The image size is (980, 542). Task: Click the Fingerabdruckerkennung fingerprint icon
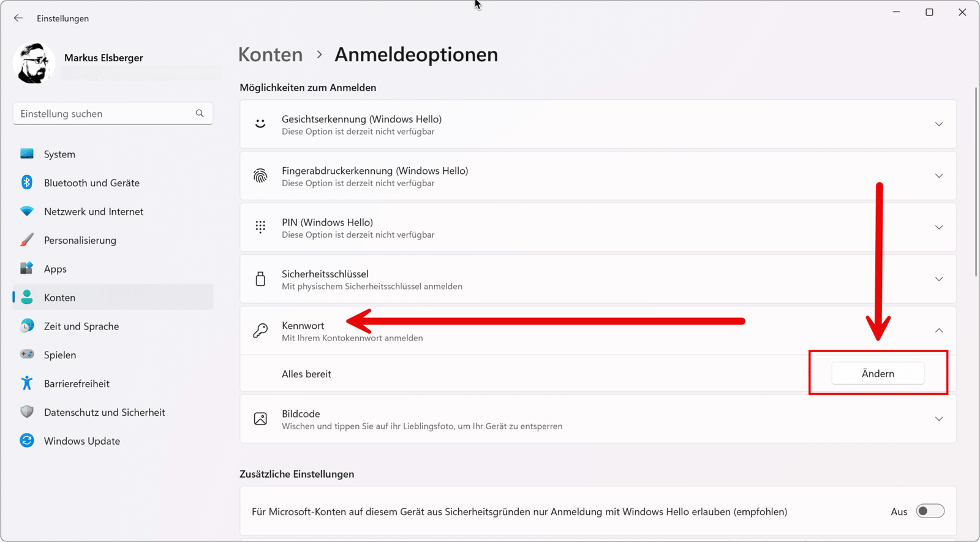(x=261, y=176)
